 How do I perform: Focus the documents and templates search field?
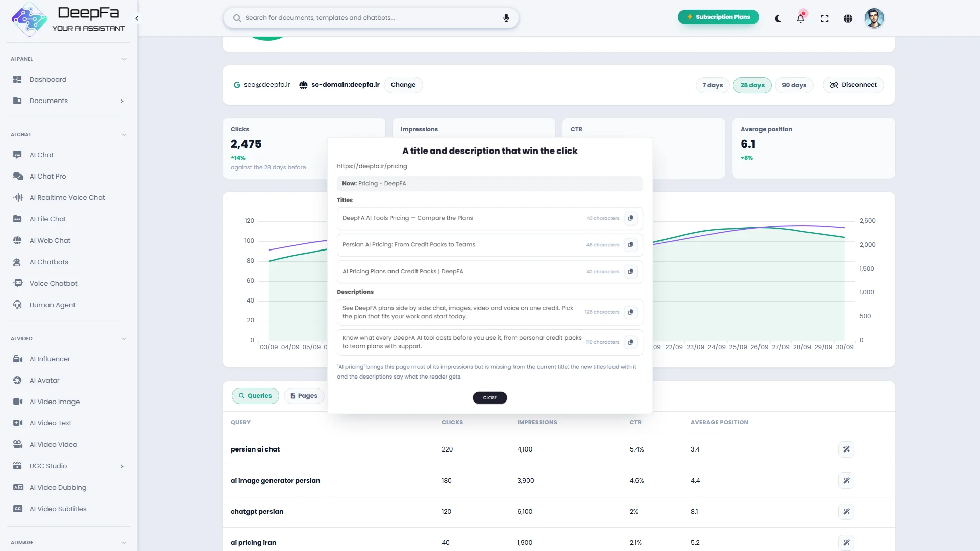pos(371,18)
